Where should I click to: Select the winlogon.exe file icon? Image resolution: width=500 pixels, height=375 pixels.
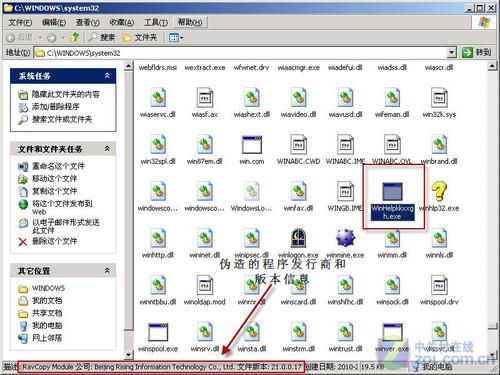click(298, 238)
